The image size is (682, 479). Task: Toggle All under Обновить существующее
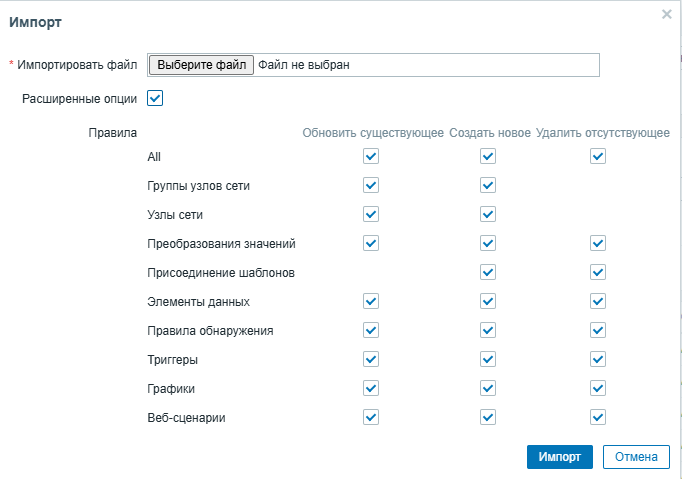click(x=371, y=156)
